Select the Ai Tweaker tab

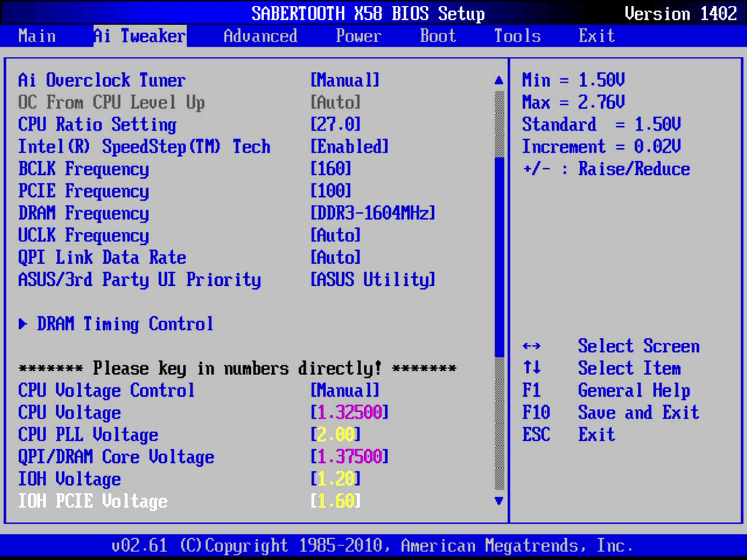pos(140,36)
